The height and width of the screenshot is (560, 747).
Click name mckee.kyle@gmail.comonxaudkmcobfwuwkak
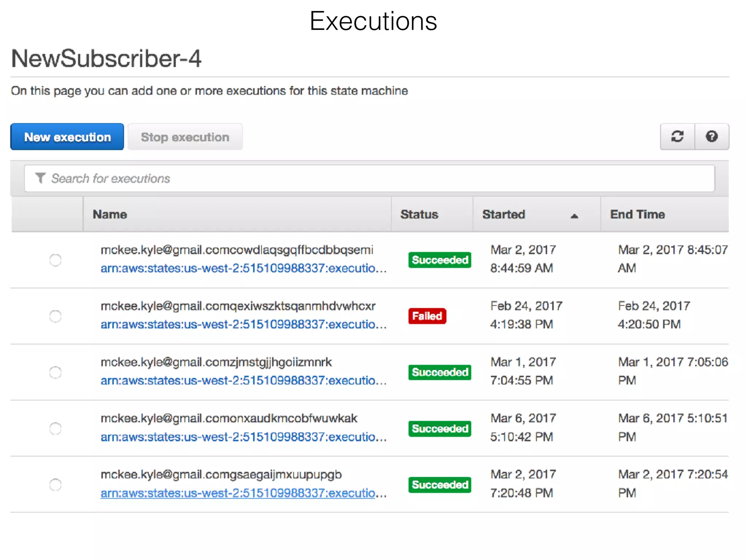pyautogui.click(x=229, y=419)
